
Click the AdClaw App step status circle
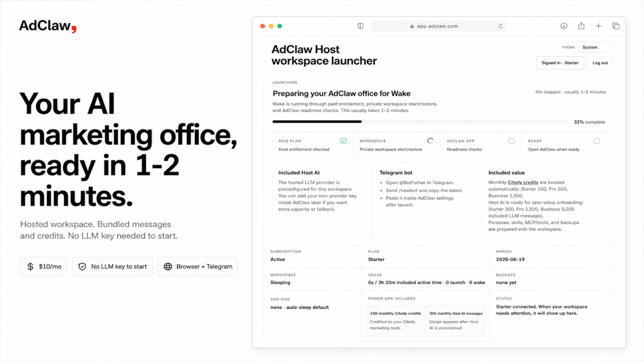pyautogui.click(x=512, y=141)
